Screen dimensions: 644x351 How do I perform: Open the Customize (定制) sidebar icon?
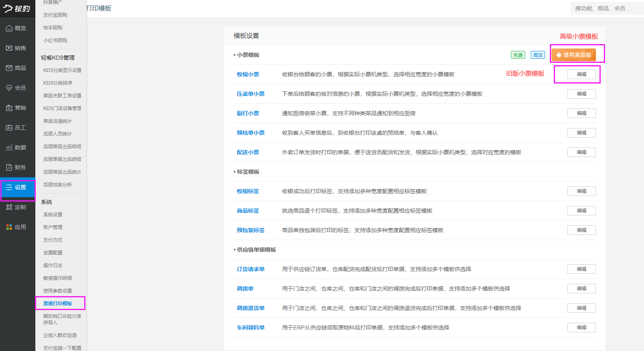(x=9, y=207)
